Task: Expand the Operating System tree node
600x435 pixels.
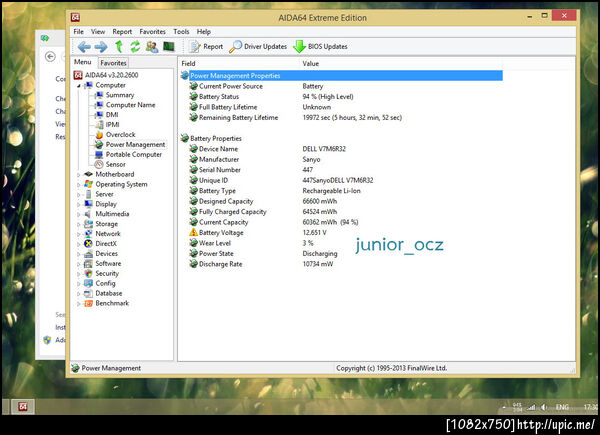Action: click(78, 184)
